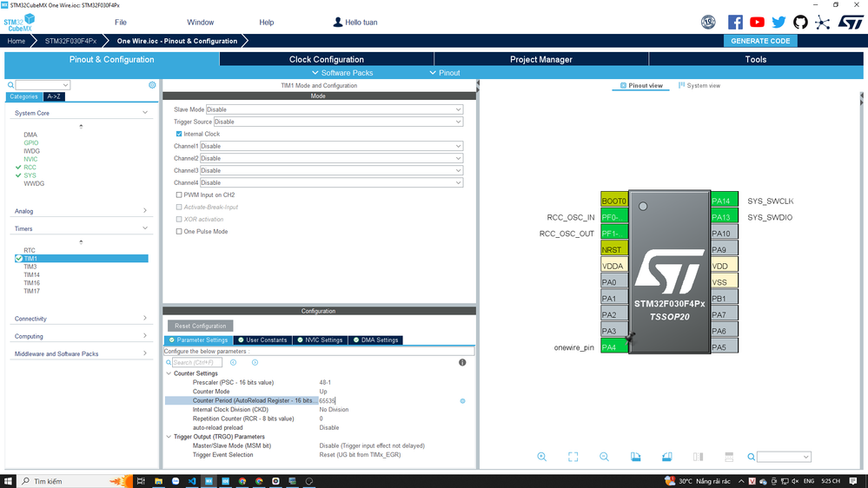Screen dimensions: 868x488
Task: Open the Pinout dropdown menu
Action: (x=445, y=73)
